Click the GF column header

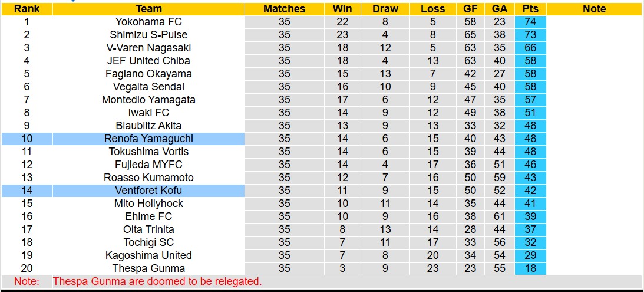(470, 9)
